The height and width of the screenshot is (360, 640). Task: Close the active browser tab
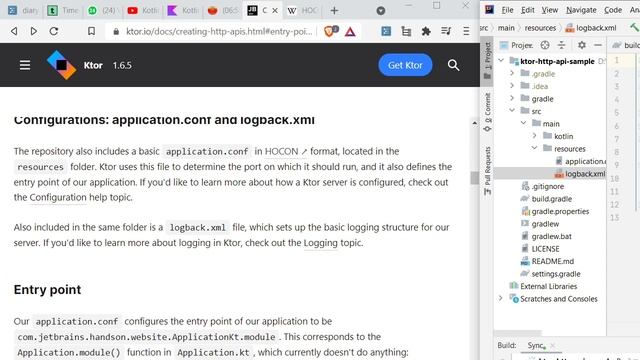point(275,11)
